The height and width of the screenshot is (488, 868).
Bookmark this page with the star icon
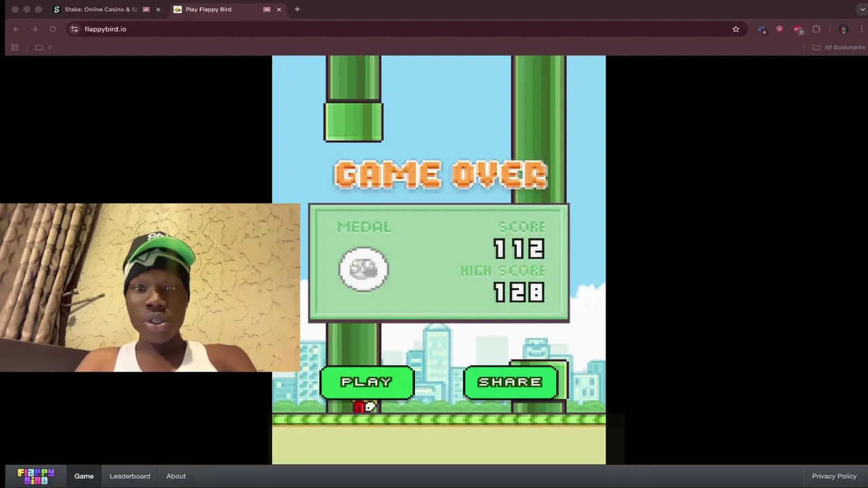pyautogui.click(x=736, y=29)
